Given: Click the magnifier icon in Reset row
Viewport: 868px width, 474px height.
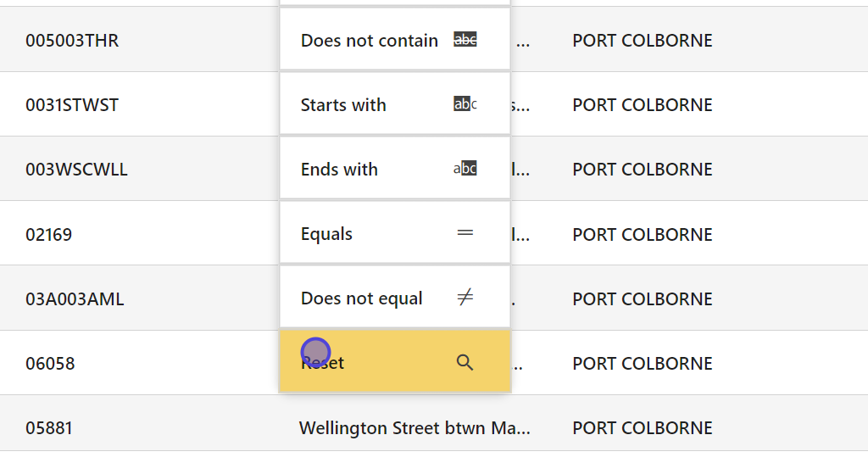Looking at the screenshot, I should pyautogui.click(x=465, y=363).
